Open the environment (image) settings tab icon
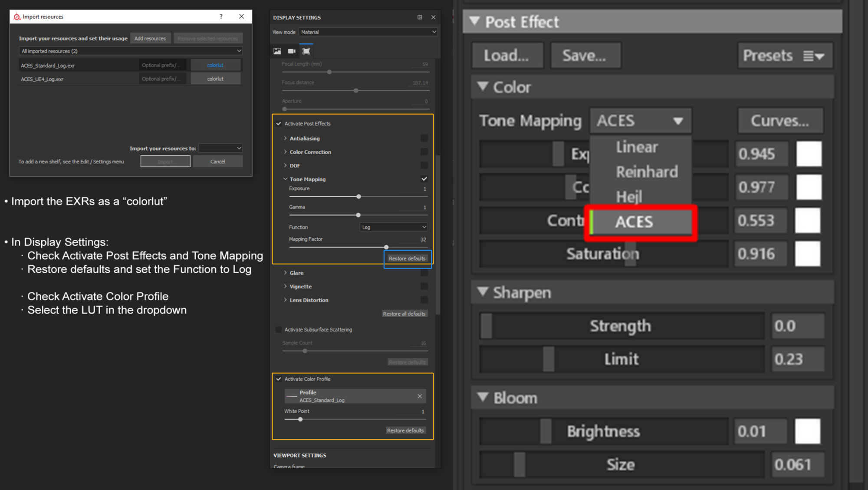The height and width of the screenshot is (490, 868). coord(277,51)
